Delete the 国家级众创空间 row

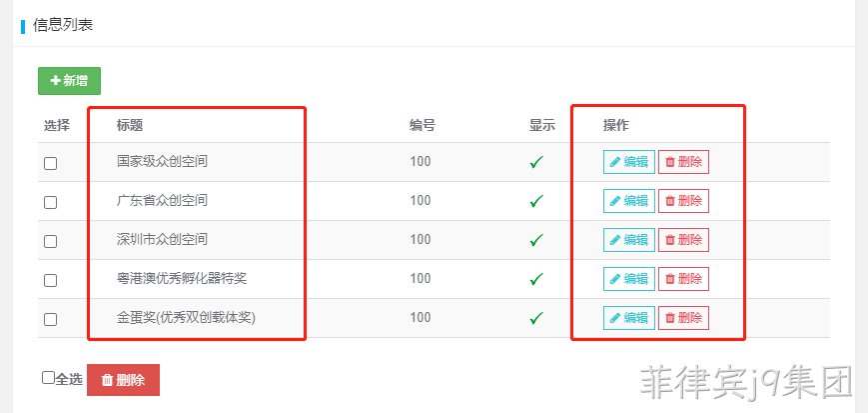(x=683, y=162)
